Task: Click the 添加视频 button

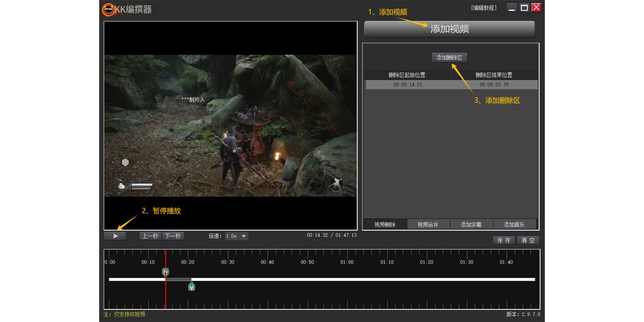Action: click(x=449, y=29)
